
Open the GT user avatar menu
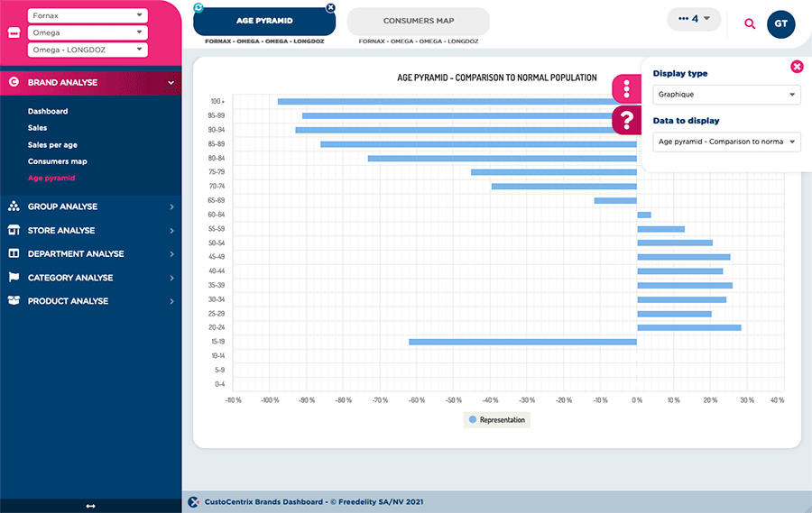[780, 23]
